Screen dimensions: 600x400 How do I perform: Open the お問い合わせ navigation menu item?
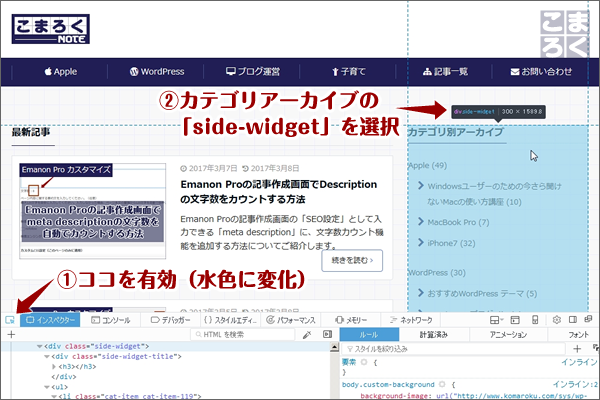click(541, 72)
